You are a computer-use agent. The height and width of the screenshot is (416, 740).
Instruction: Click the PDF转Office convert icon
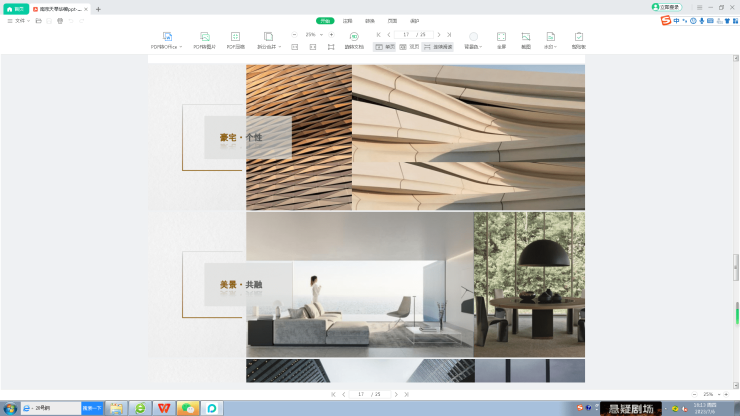(x=167, y=36)
